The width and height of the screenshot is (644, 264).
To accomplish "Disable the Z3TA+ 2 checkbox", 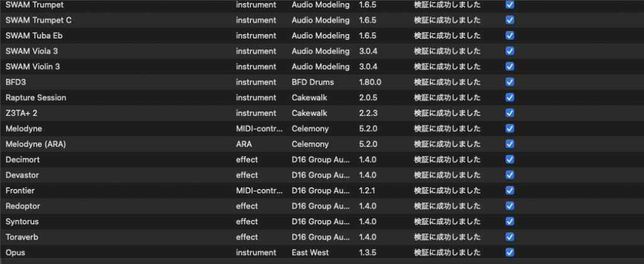I will tap(509, 113).
